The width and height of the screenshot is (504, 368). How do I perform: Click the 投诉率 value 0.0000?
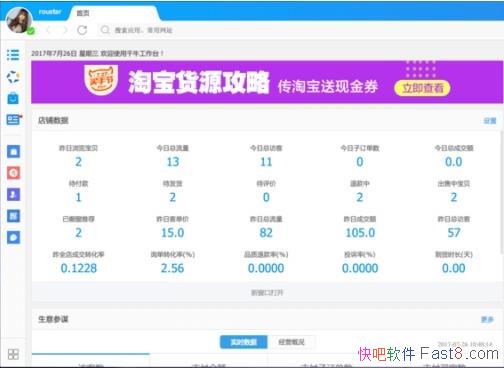360,268
